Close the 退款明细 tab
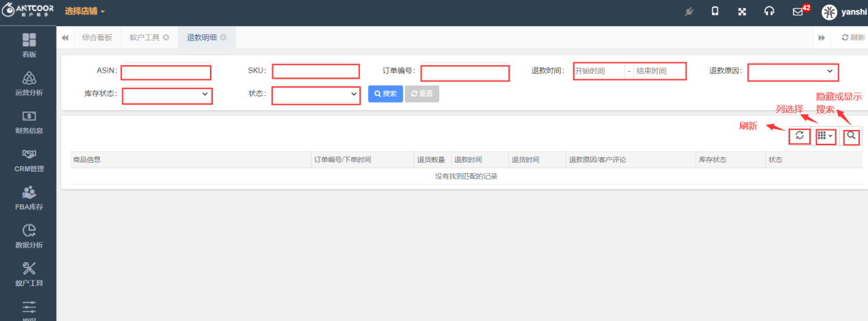 tap(223, 38)
